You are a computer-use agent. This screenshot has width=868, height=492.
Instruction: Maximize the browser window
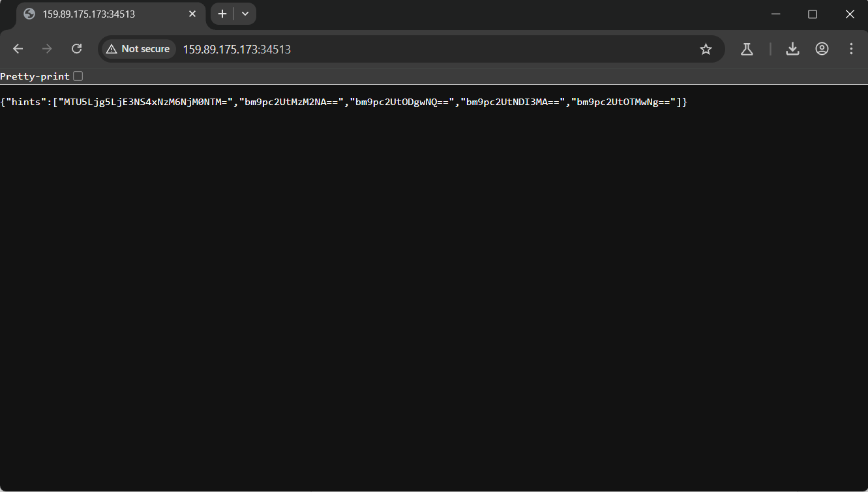pos(813,14)
